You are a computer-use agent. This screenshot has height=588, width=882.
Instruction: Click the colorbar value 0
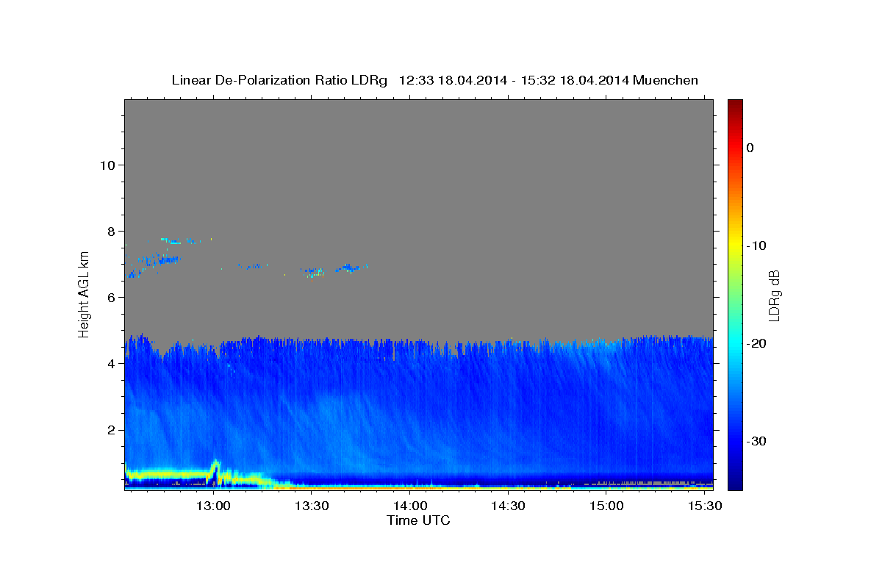[x=750, y=148]
